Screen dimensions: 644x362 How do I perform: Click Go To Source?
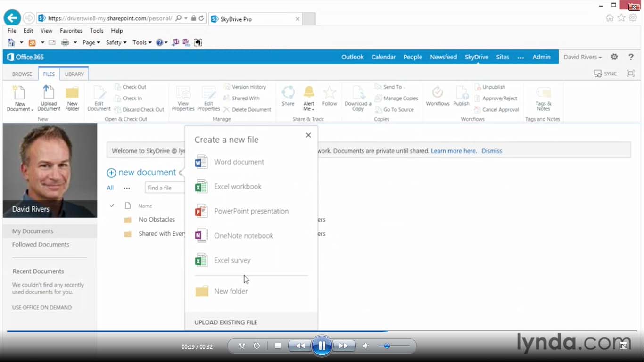[x=394, y=109]
